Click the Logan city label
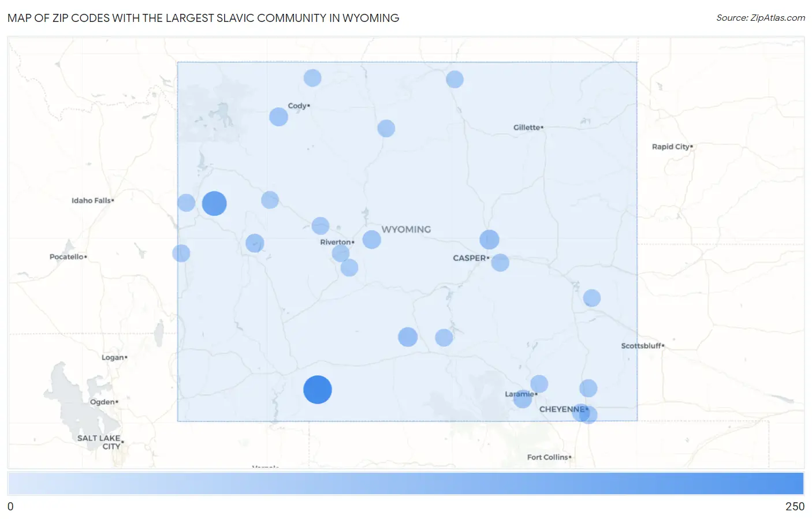The image size is (812, 519). (114, 357)
